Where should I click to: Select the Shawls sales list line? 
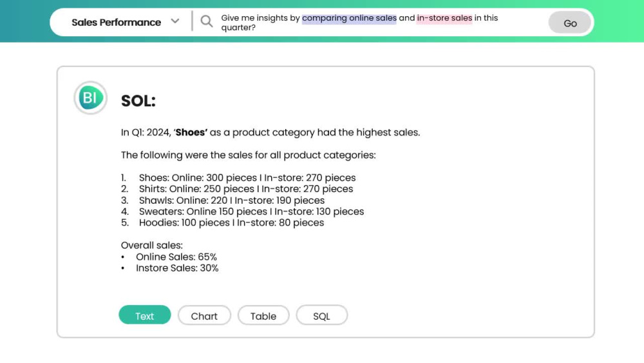point(223,201)
